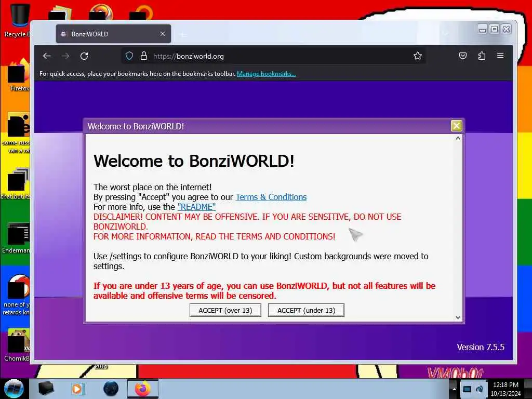Viewport: 532px width, 399px height.
Task: Launch the media player taskbar icon
Action: click(77, 389)
